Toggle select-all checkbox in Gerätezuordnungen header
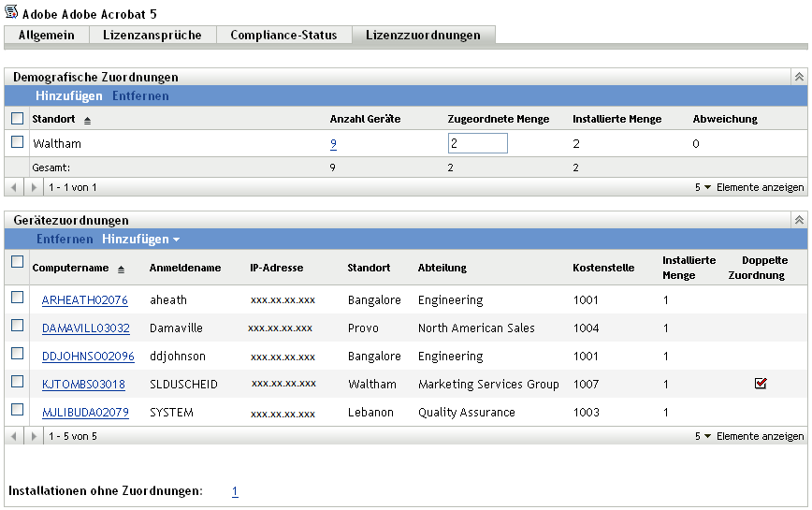 tap(17, 263)
